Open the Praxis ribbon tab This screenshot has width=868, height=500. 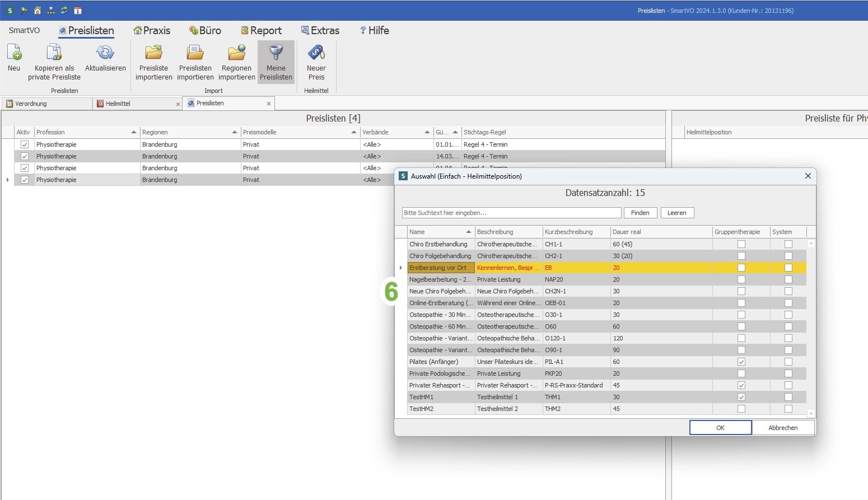152,31
